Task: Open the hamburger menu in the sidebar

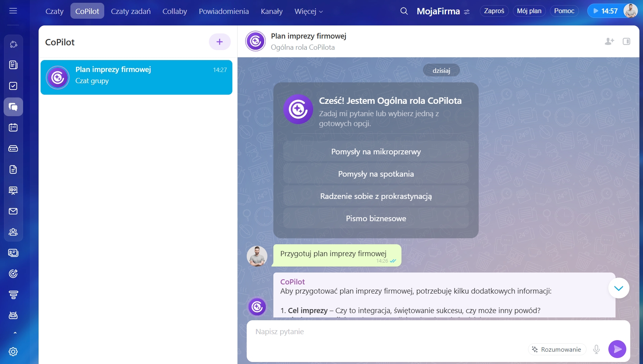Action: (x=13, y=11)
